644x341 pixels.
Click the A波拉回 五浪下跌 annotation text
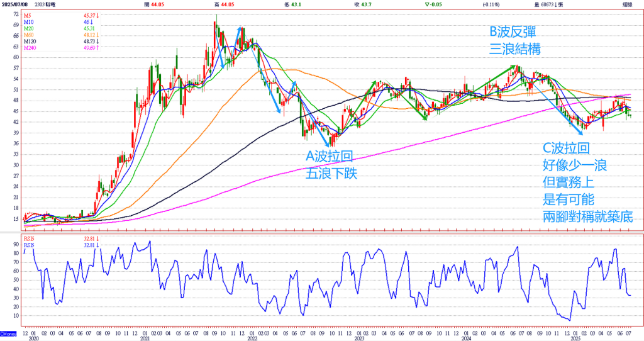(331, 165)
